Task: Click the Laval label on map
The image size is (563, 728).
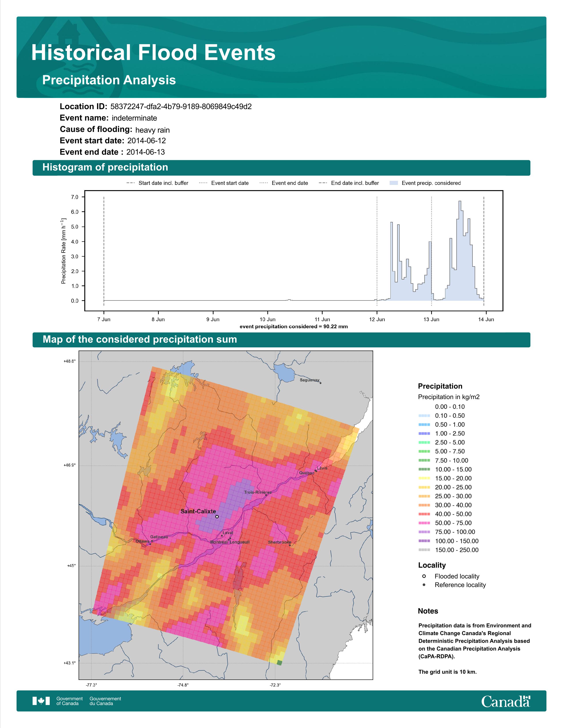Action: tap(228, 533)
